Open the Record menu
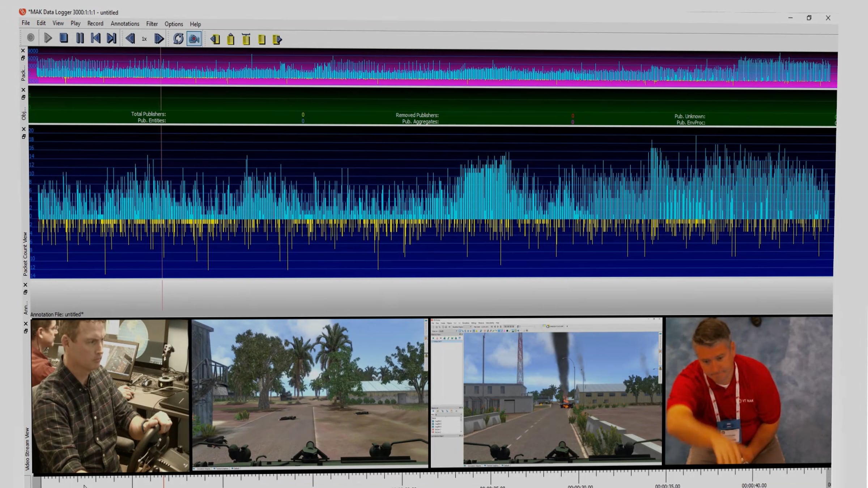Image resolution: width=868 pixels, height=488 pixels. click(x=95, y=23)
